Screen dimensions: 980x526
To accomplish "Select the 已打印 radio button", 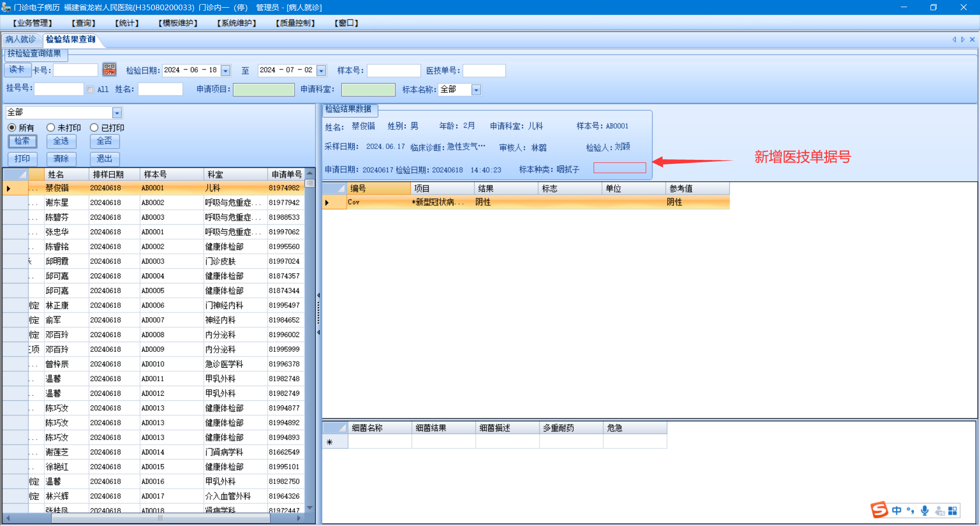I will click(94, 128).
